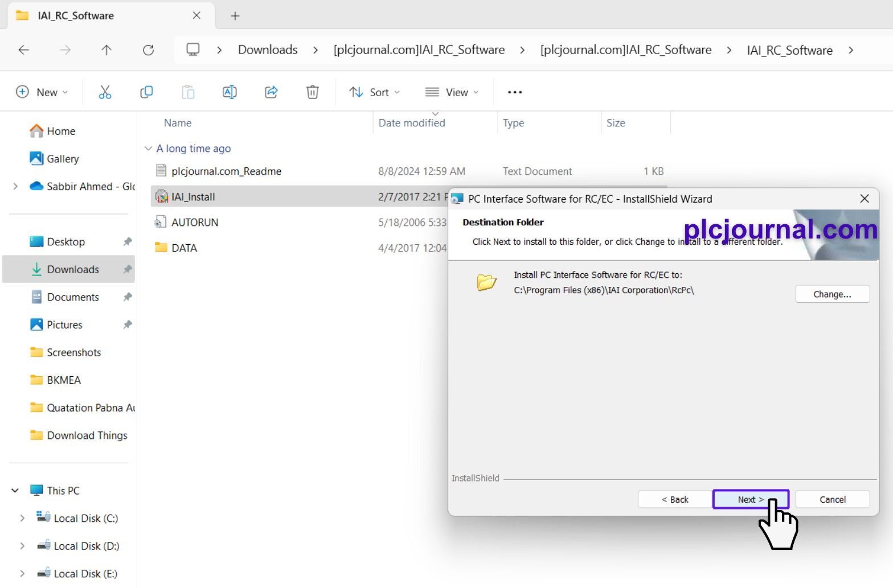893x588 pixels.
Task: Open BKMEA folder in sidebar
Action: (x=64, y=380)
